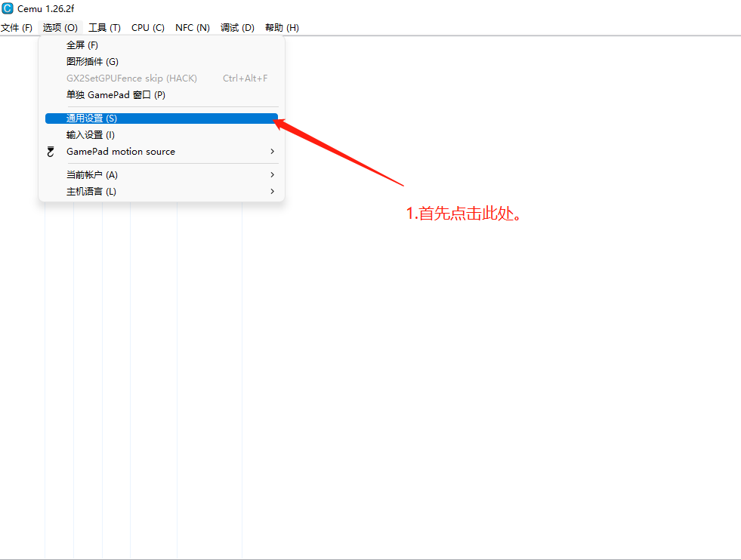Expand the 主机语言 console language submenu
This screenshot has width=741, height=560.
(272, 191)
